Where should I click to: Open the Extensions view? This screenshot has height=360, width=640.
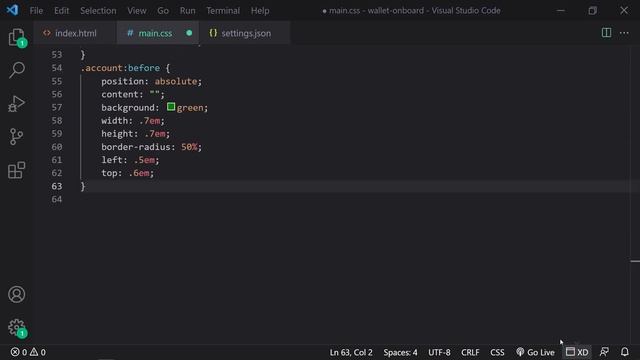click(x=16, y=170)
